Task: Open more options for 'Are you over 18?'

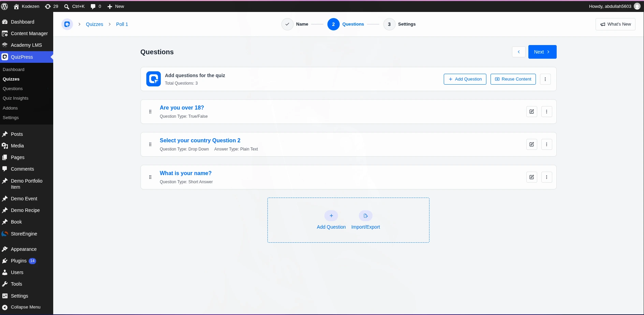Action: [546, 112]
